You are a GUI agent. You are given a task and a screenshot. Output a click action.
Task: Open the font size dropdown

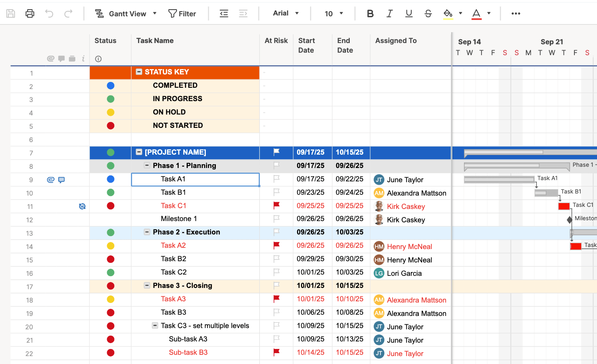click(333, 13)
